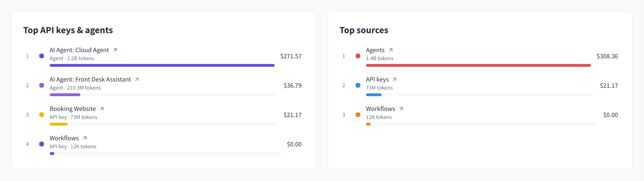Click the 'Top sources' heading
This screenshot has width=644, height=181.
(364, 30)
